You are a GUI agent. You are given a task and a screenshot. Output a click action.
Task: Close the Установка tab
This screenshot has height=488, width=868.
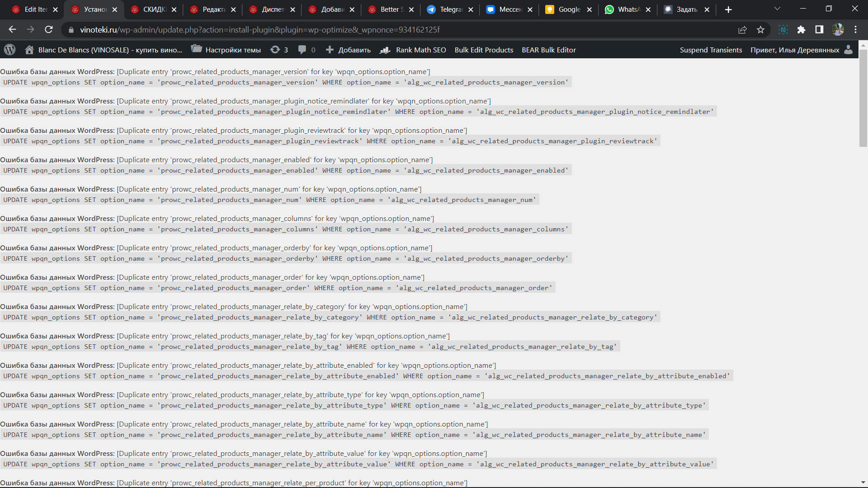coord(115,9)
